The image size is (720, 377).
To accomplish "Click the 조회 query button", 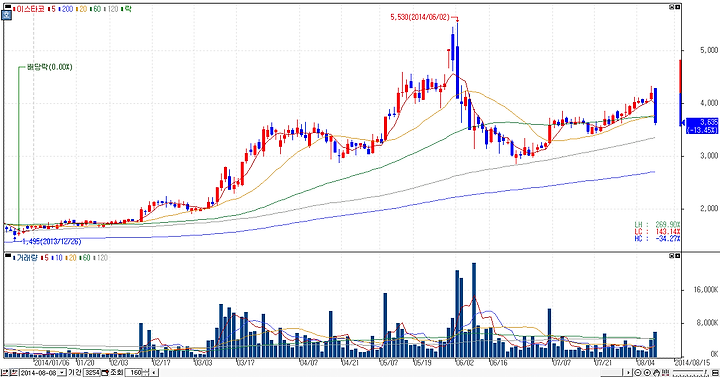I will tap(116, 372).
